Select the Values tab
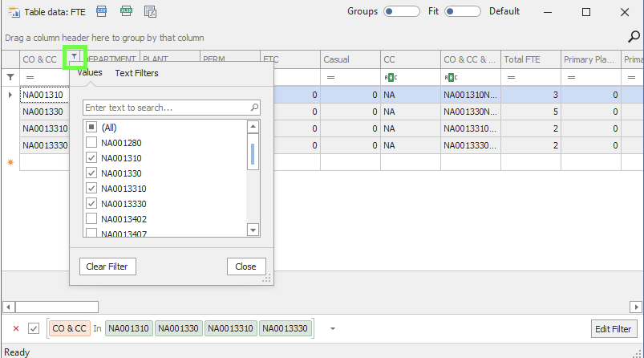This screenshot has width=644, height=358. tap(90, 73)
